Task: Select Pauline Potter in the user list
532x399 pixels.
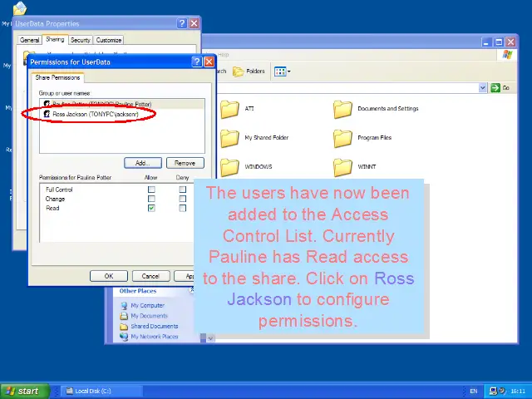Action: coord(122,104)
